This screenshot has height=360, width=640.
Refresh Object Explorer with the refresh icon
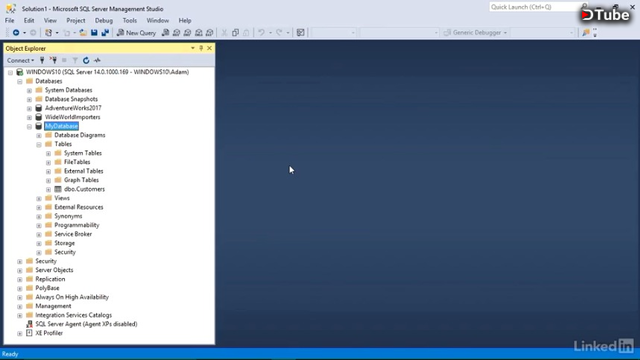point(86,60)
